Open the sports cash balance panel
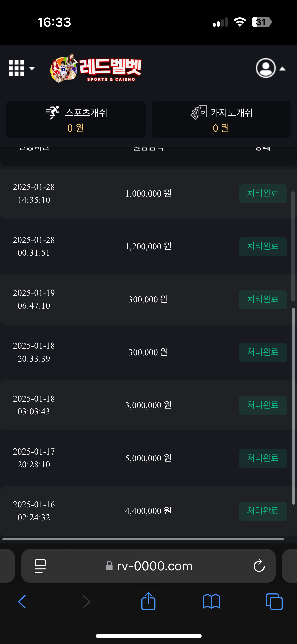297x644 pixels. coord(76,119)
